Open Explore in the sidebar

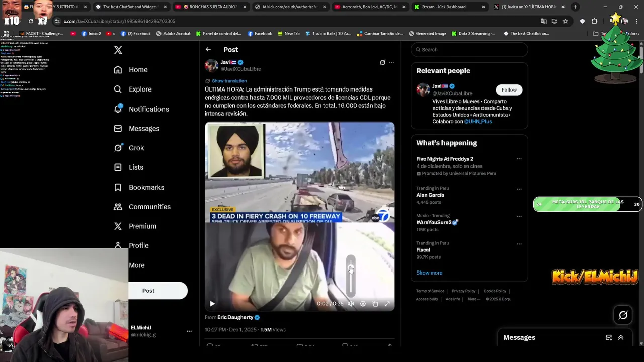coord(133,89)
